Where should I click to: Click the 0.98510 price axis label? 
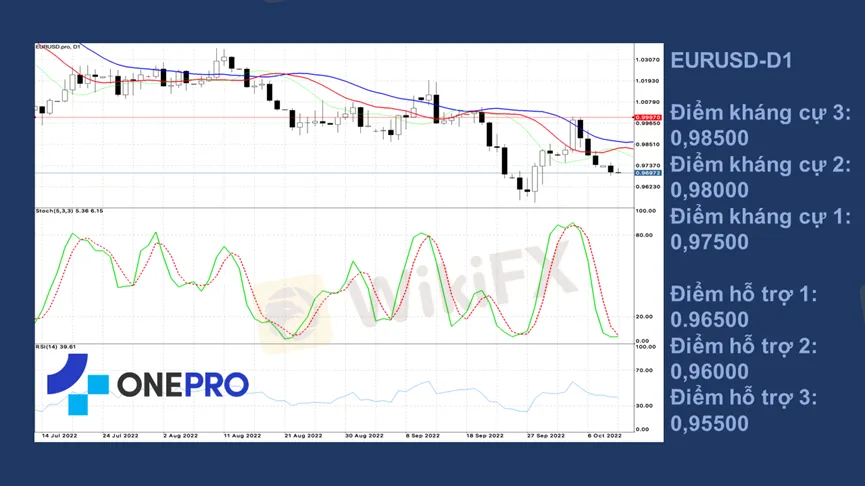coord(648,145)
